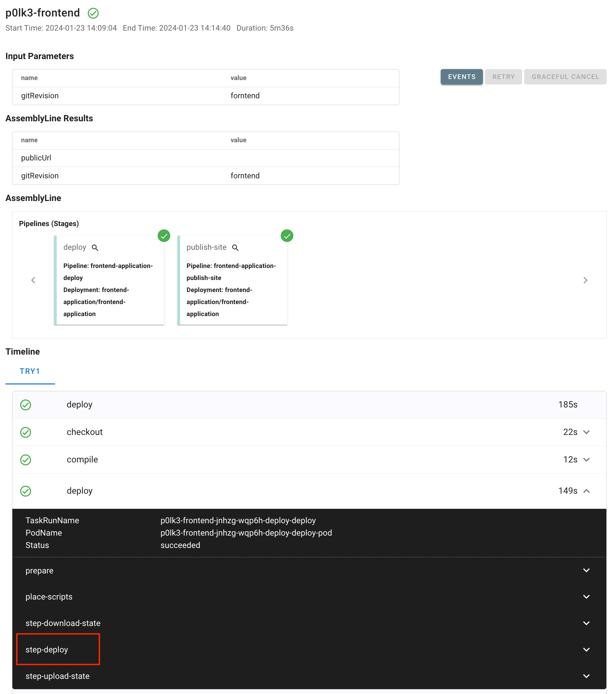Click green check badge on publish-site card

pyautogui.click(x=287, y=236)
